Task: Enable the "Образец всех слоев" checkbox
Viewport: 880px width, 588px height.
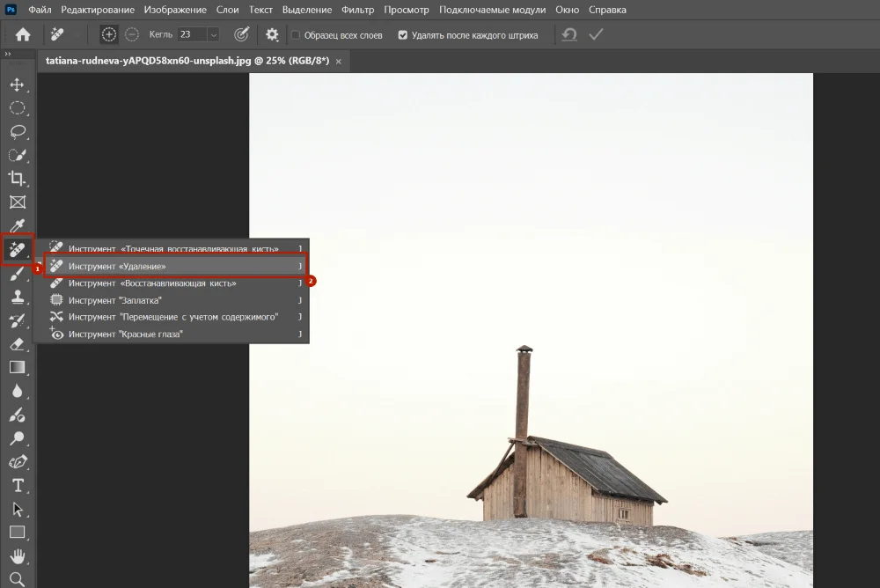Action: click(x=296, y=35)
